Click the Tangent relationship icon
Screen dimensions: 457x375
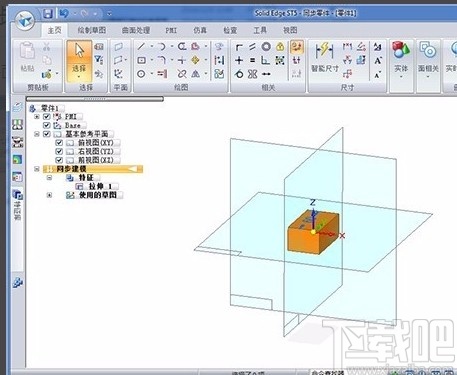(239, 74)
